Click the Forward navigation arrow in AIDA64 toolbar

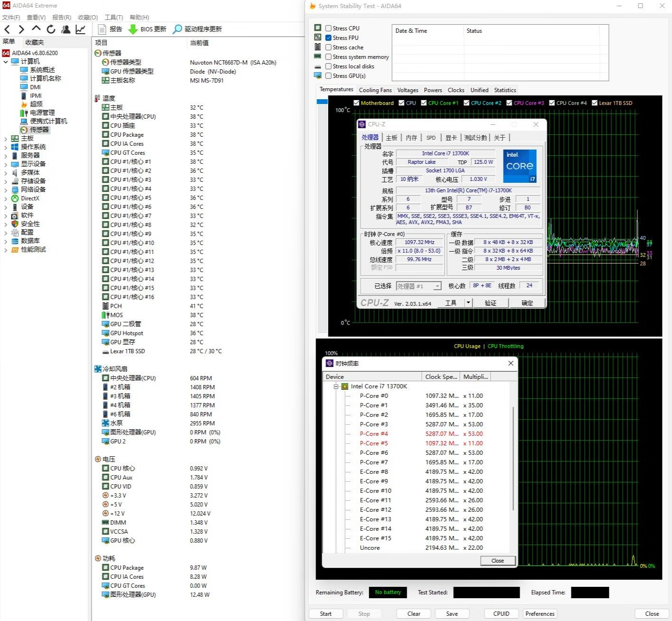(21, 29)
